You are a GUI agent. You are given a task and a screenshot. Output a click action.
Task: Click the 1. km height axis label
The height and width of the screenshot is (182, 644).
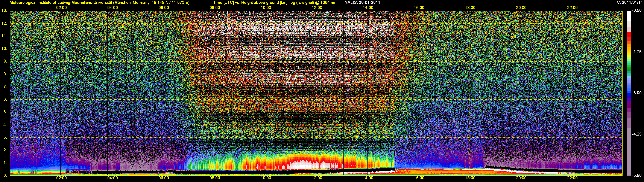tap(5, 163)
